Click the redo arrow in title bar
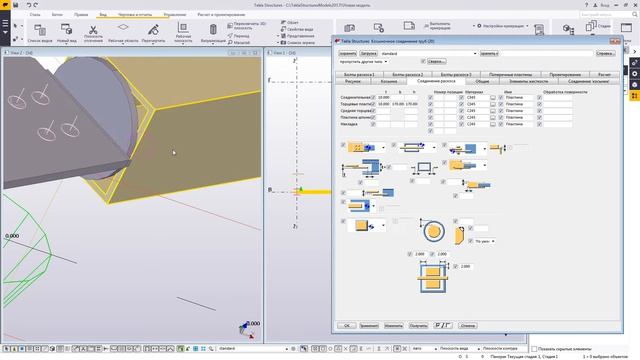The height and width of the screenshot is (360, 640). coord(36,5)
